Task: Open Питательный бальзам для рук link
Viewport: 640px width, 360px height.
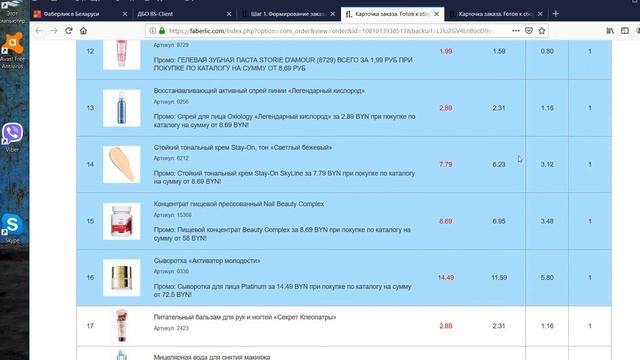Action: click(x=245, y=317)
